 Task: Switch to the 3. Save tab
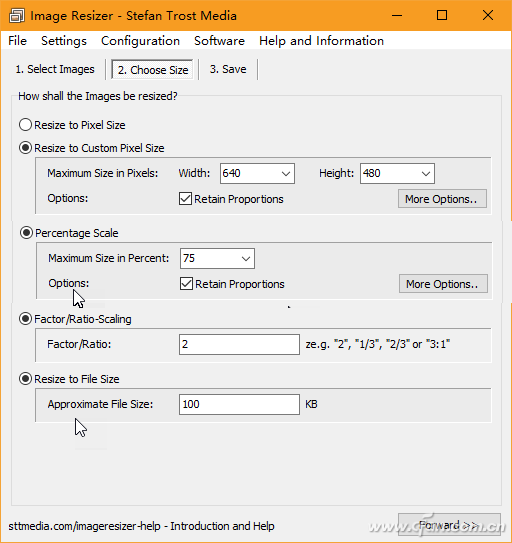[228, 69]
